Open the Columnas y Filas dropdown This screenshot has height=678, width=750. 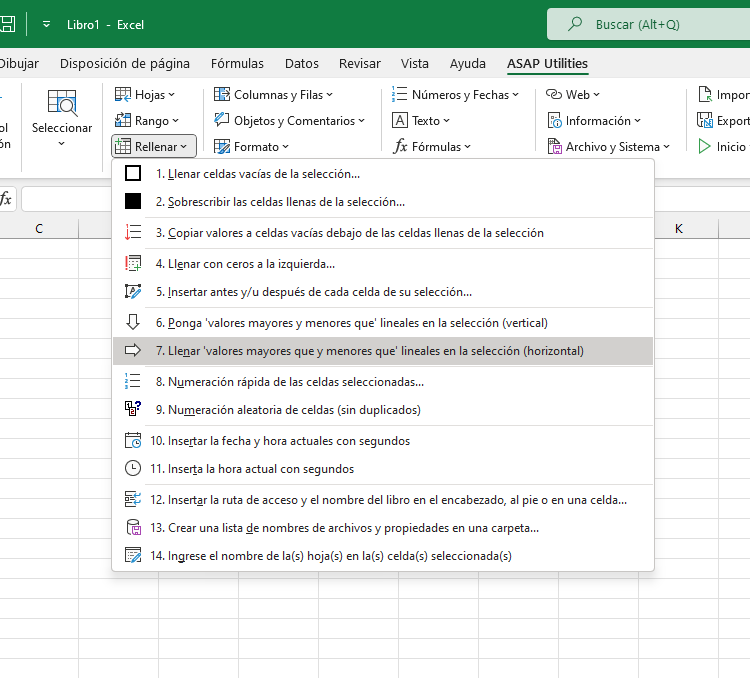pos(273,95)
